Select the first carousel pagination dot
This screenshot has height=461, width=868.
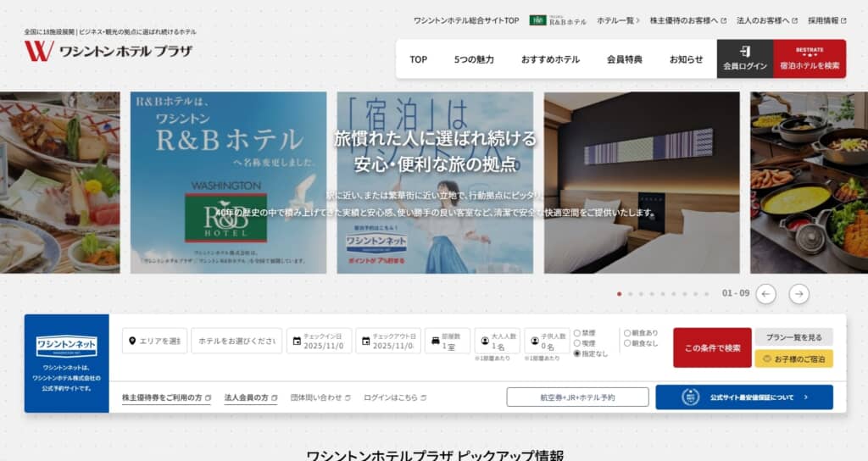620,294
